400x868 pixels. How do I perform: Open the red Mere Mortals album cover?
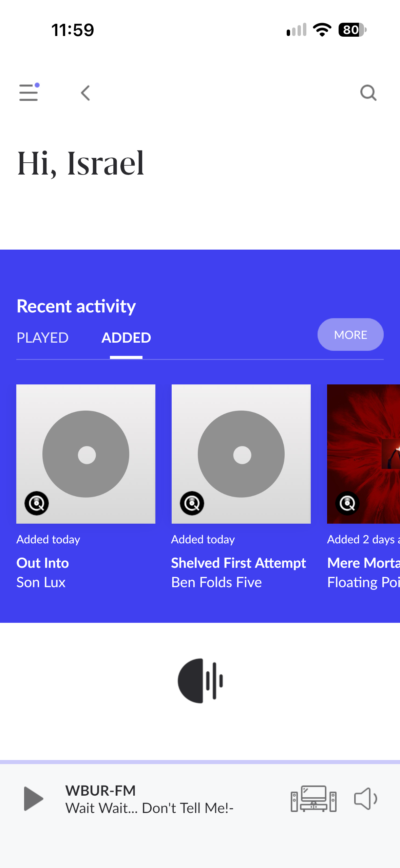(363, 454)
